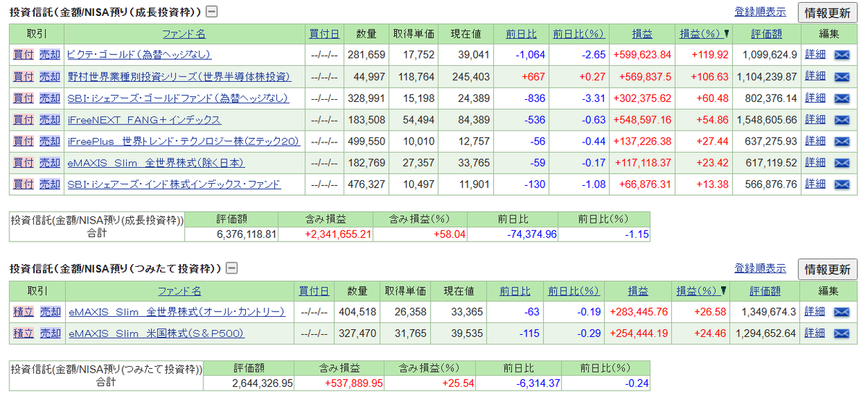Click 買付 for ピクテ・ゴールド
The image size is (868, 400).
[23, 55]
